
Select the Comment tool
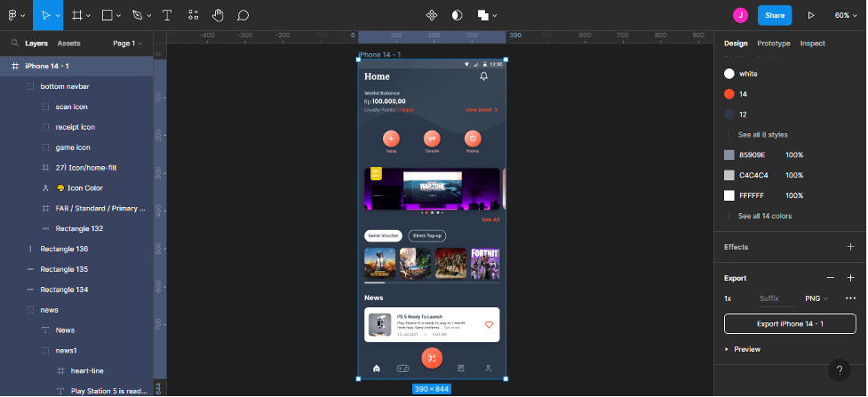tap(243, 15)
